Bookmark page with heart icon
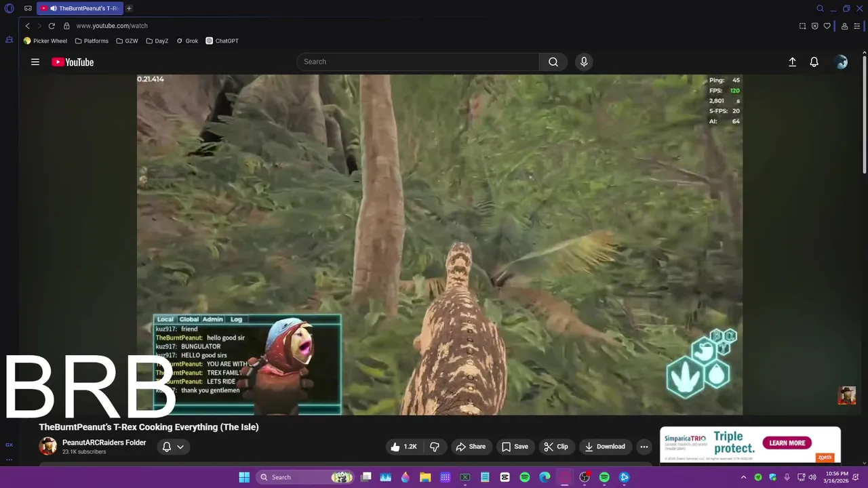This screenshot has width=868, height=488. [x=827, y=26]
